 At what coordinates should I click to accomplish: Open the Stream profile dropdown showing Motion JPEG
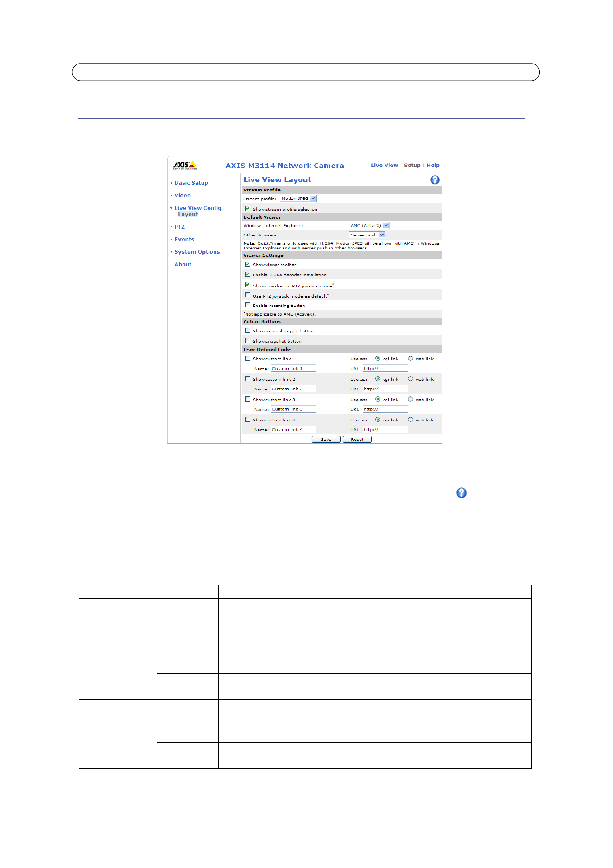tap(298, 198)
